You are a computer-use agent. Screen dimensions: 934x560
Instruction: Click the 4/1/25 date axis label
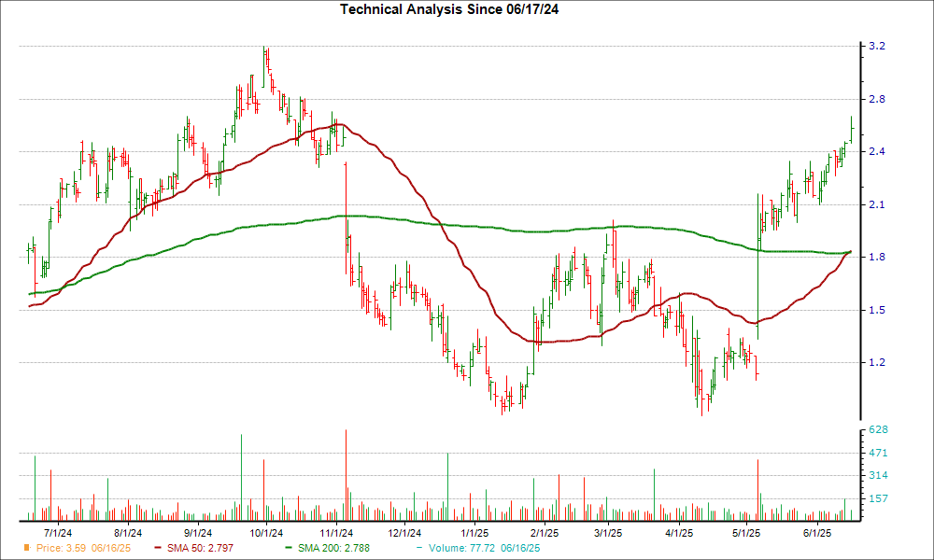[678, 533]
